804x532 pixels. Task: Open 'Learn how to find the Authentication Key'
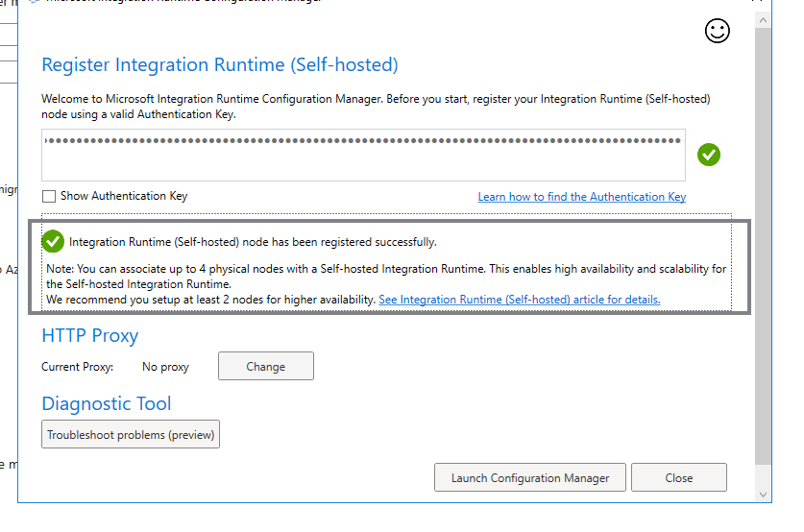(581, 197)
